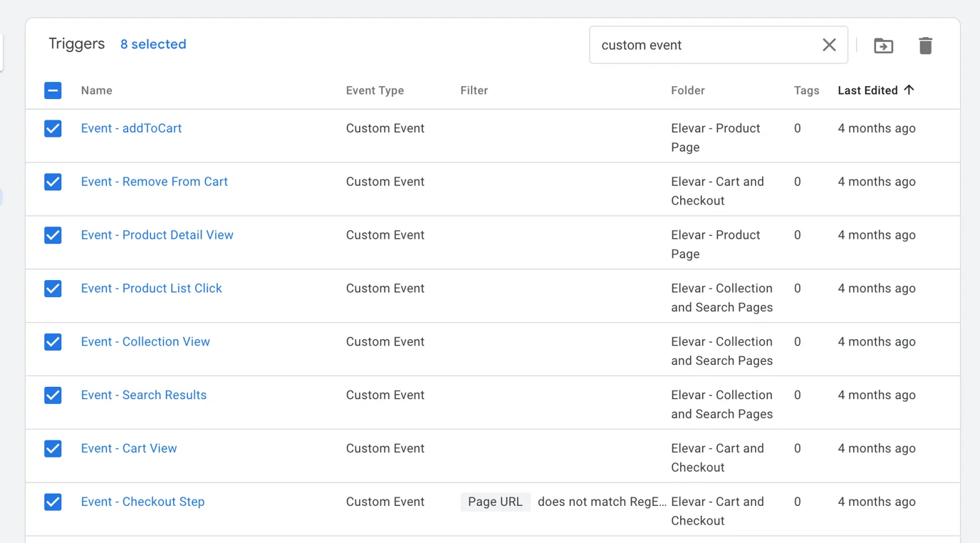Image resolution: width=980 pixels, height=543 pixels.
Task: Sort triggers by Name column header
Action: (97, 90)
